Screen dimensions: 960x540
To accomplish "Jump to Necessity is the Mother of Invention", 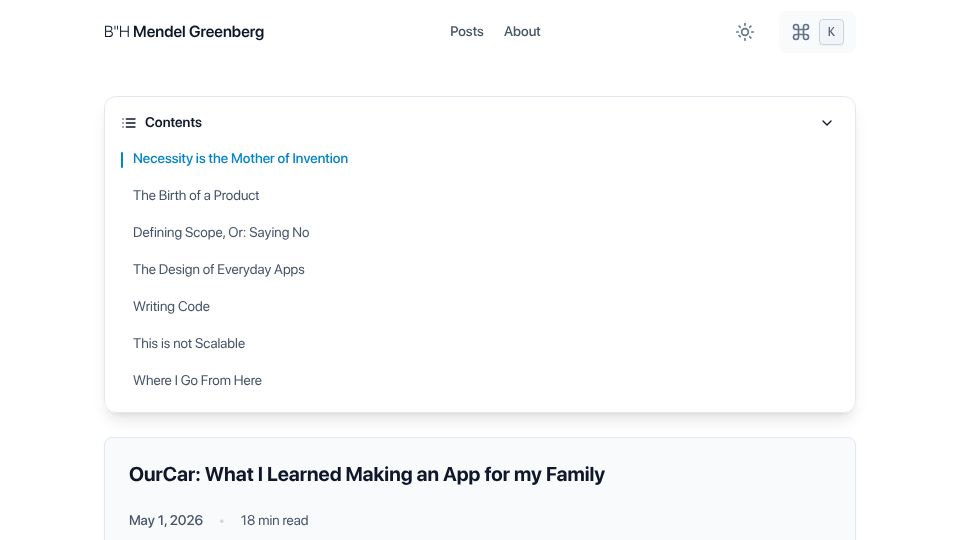I will 240,159.
